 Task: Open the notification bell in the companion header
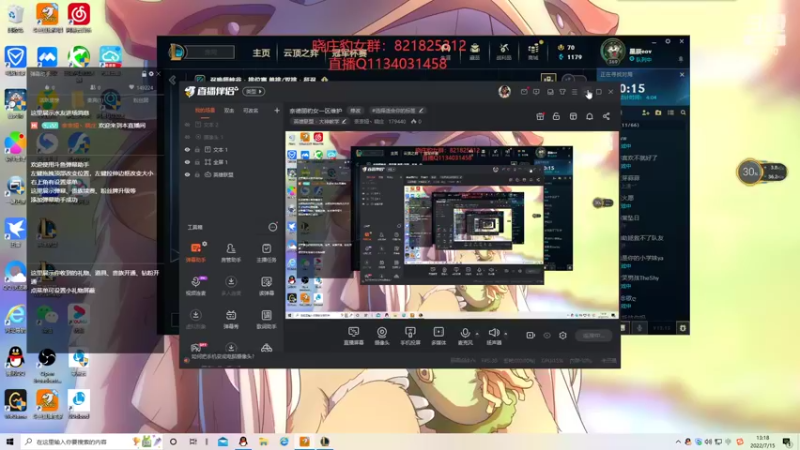tap(589, 116)
